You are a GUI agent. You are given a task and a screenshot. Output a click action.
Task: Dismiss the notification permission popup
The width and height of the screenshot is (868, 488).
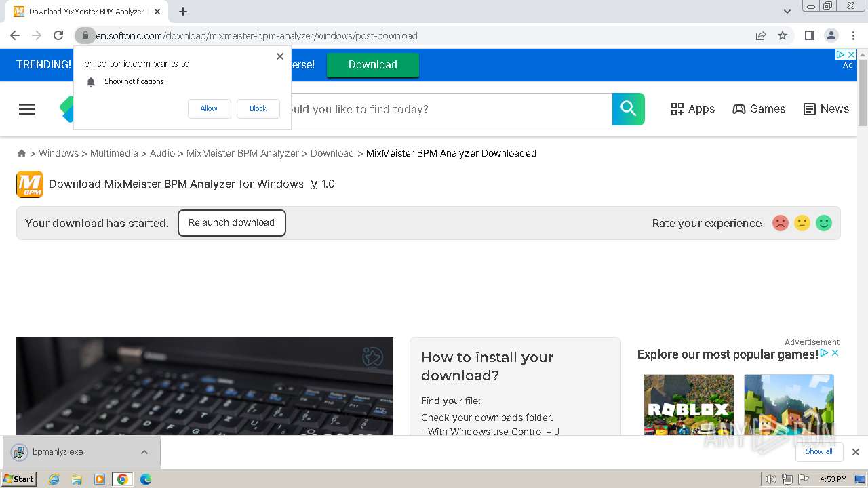click(x=280, y=56)
